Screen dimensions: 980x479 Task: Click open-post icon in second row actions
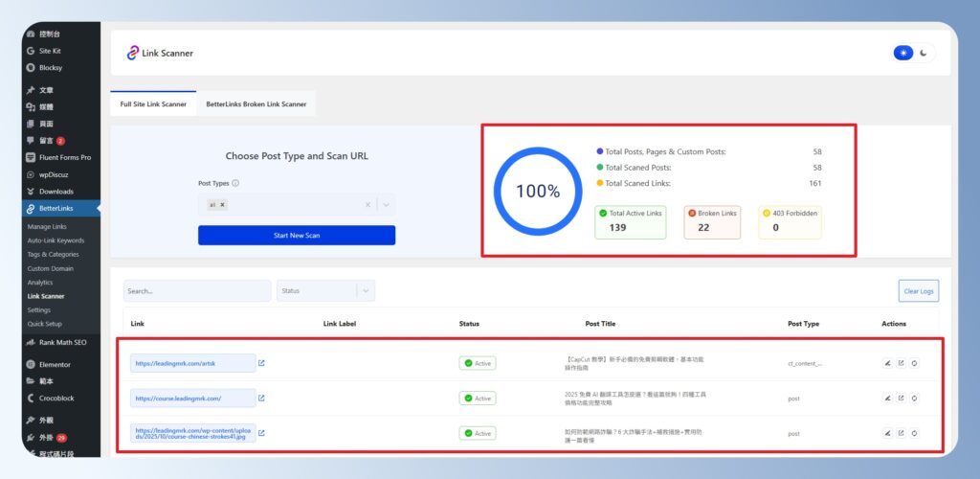pos(901,398)
